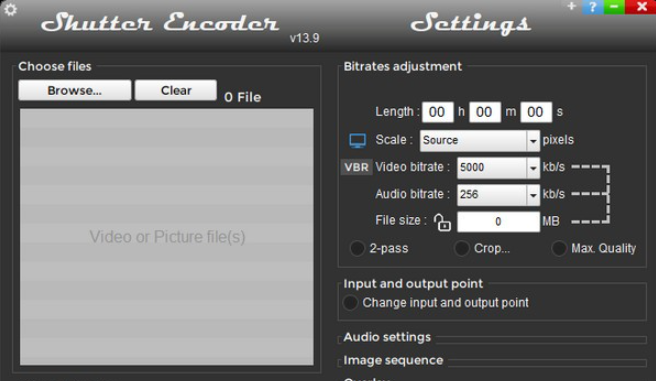This screenshot has width=656, height=381.
Task: Click the '0 File' counter text
Action: (243, 97)
